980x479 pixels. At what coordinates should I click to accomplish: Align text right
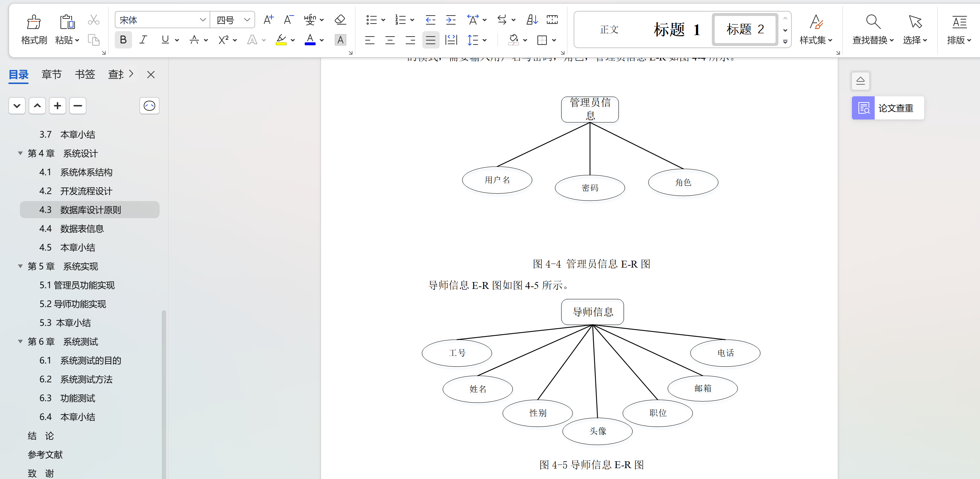[x=410, y=39]
